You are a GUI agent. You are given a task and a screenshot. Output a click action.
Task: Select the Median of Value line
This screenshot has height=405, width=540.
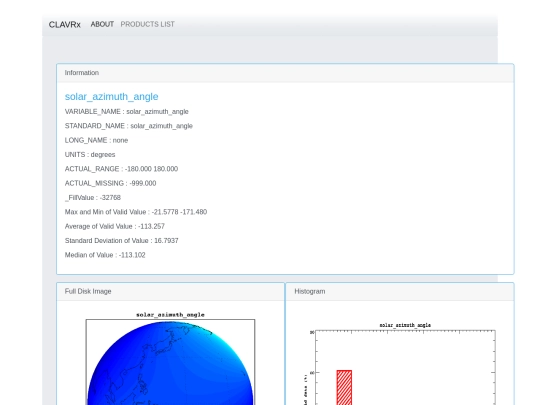105,255
